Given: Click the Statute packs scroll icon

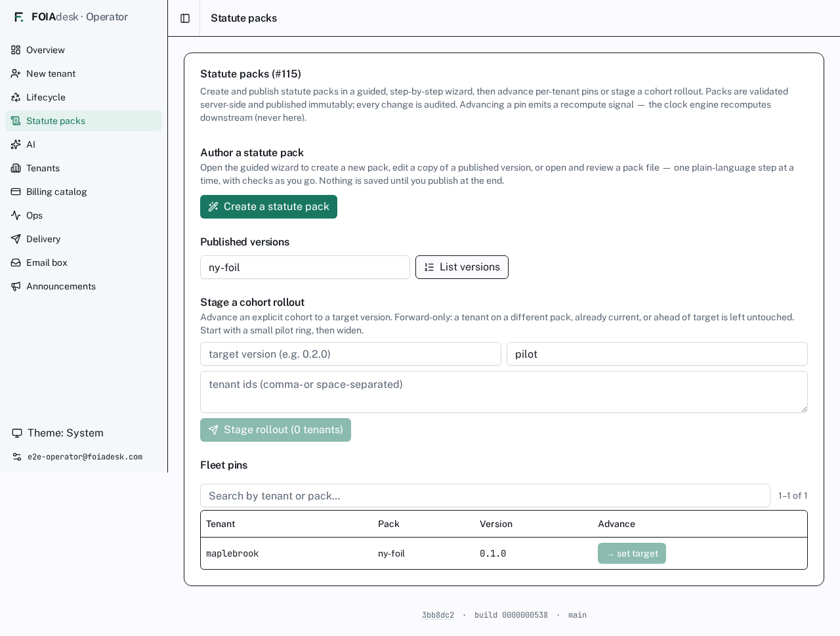Looking at the screenshot, I should pos(16,121).
